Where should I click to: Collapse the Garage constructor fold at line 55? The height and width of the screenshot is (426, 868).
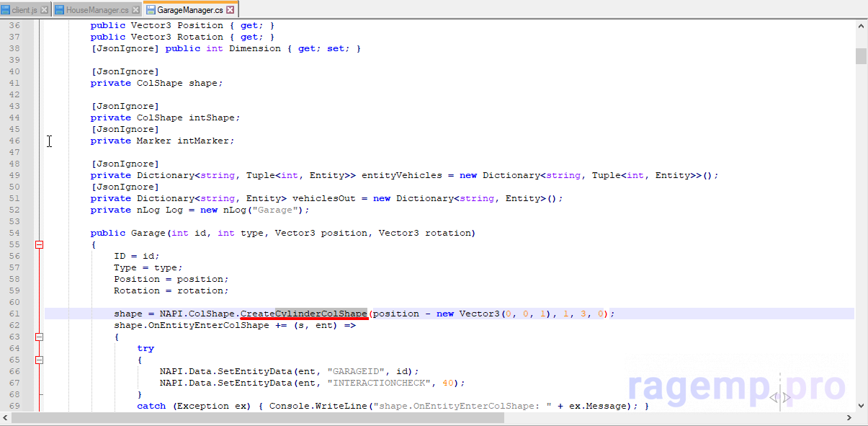[39, 244]
